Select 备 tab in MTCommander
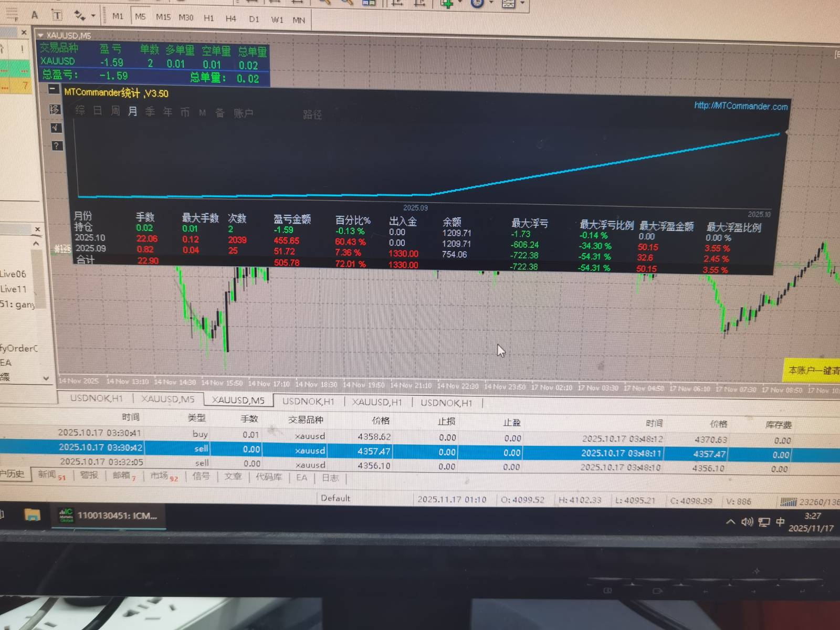 pos(220,113)
